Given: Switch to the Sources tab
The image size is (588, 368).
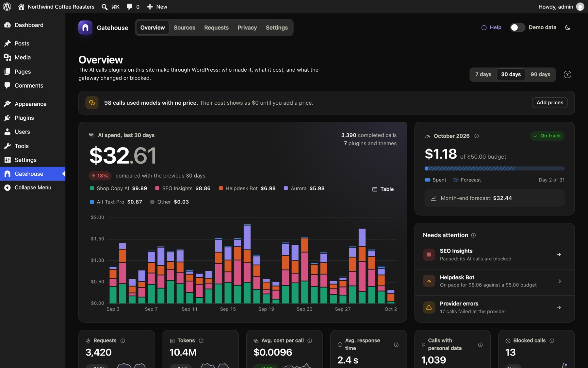Looking at the screenshot, I should (x=185, y=27).
